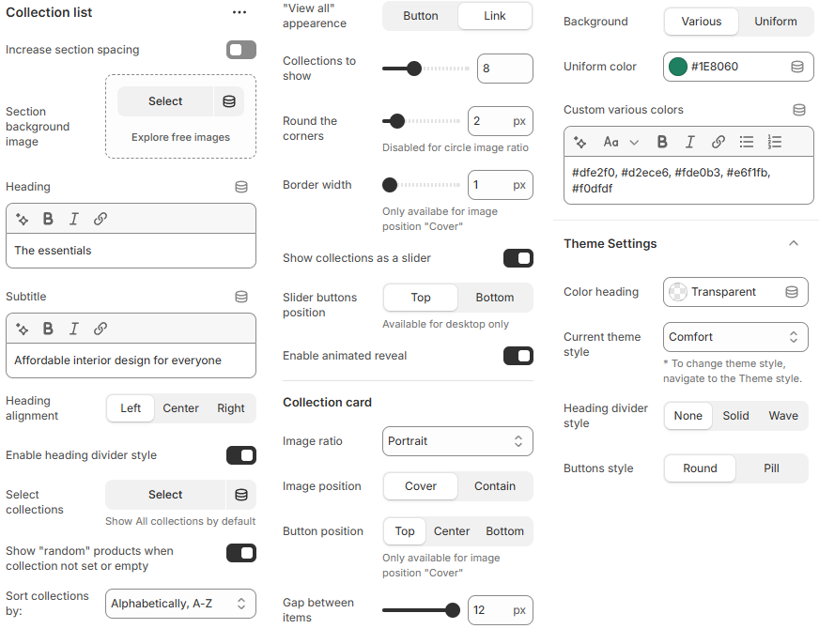Toggle bold in the Subtitle editor
The height and width of the screenshot is (644, 819).
tap(48, 329)
